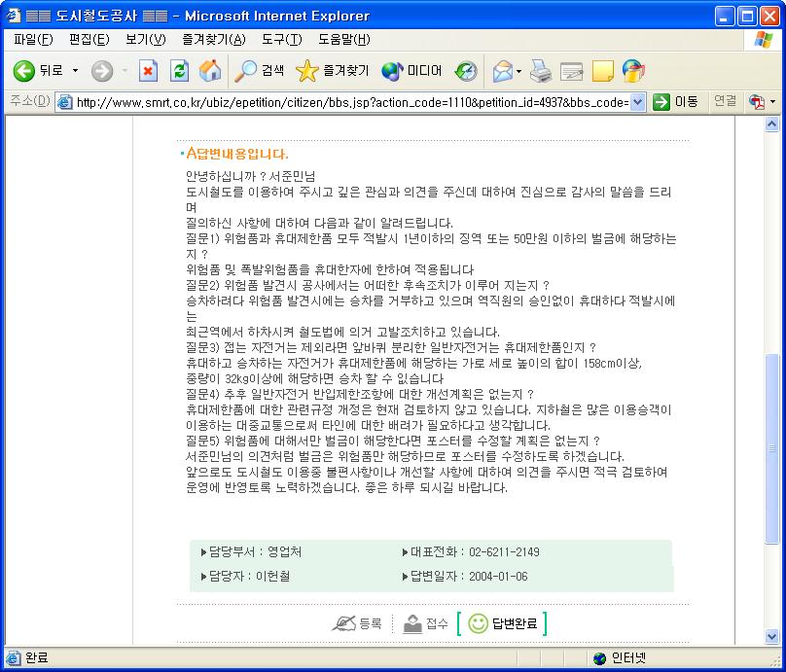The height and width of the screenshot is (672, 786).
Task: Open the Mail button dropdown arrow
Action: pos(519,71)
